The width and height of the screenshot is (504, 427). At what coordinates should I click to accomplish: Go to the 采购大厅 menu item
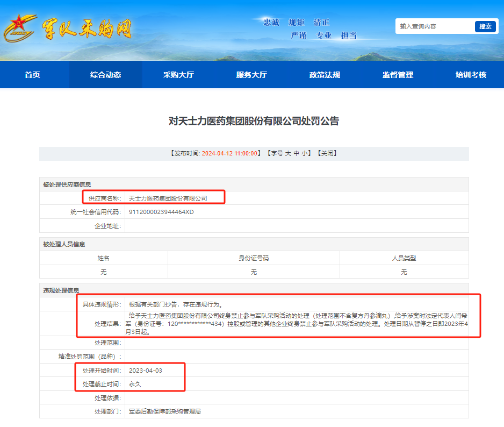(179, 75)
